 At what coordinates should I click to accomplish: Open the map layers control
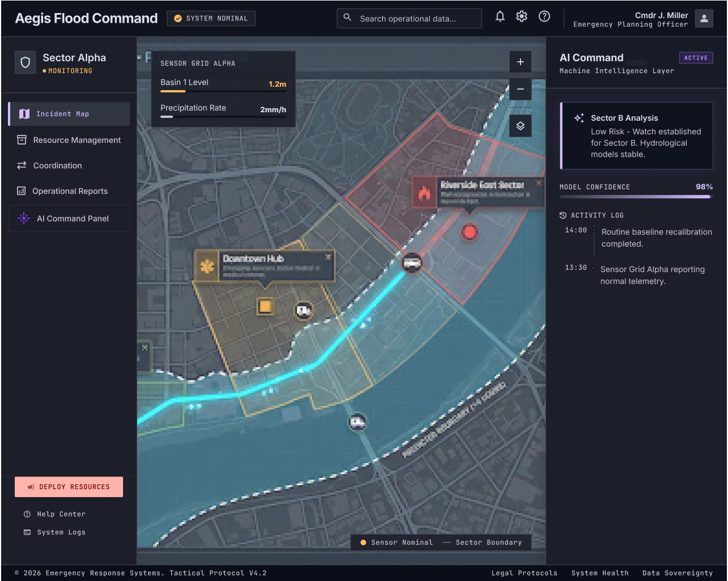pos(520,126)
